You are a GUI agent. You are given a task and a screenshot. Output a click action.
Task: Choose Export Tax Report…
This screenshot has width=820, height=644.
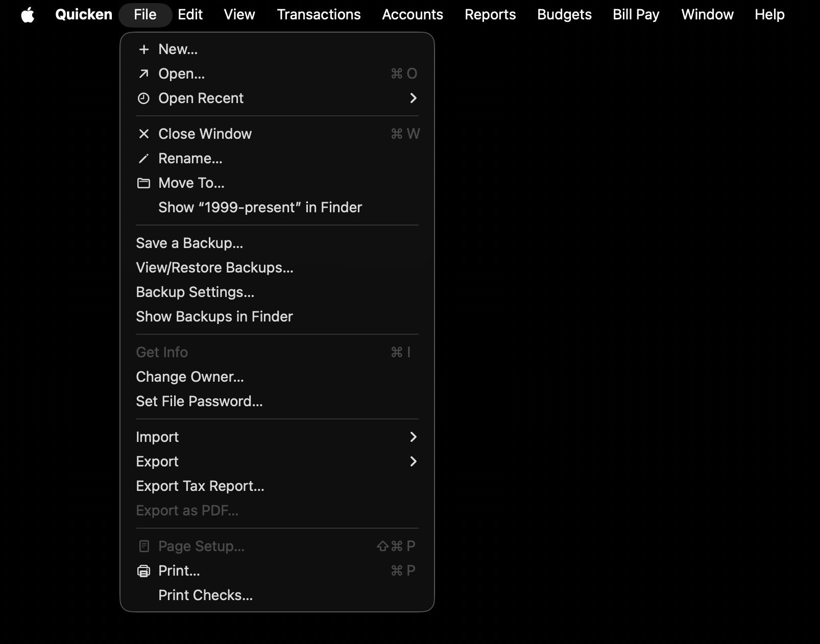click(277, 486)
